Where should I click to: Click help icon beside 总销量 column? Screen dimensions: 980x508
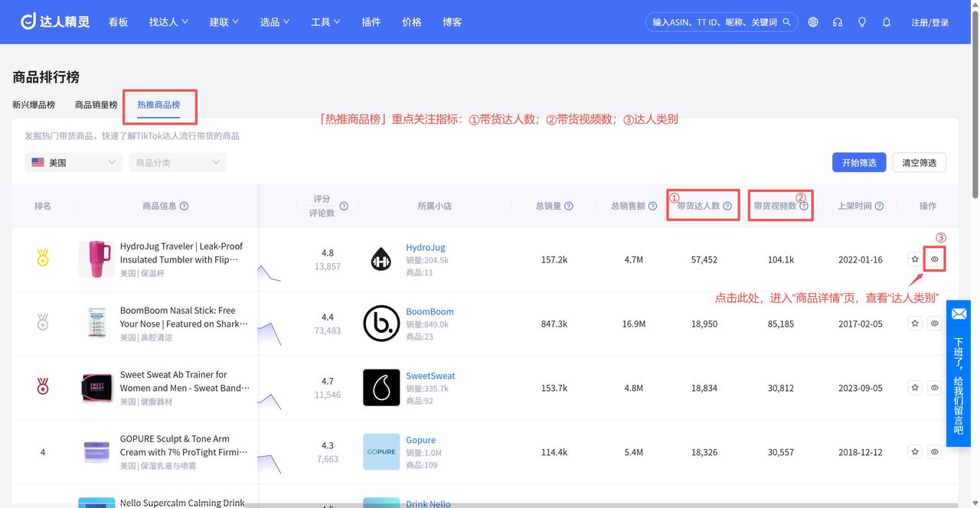click(569, 206)
